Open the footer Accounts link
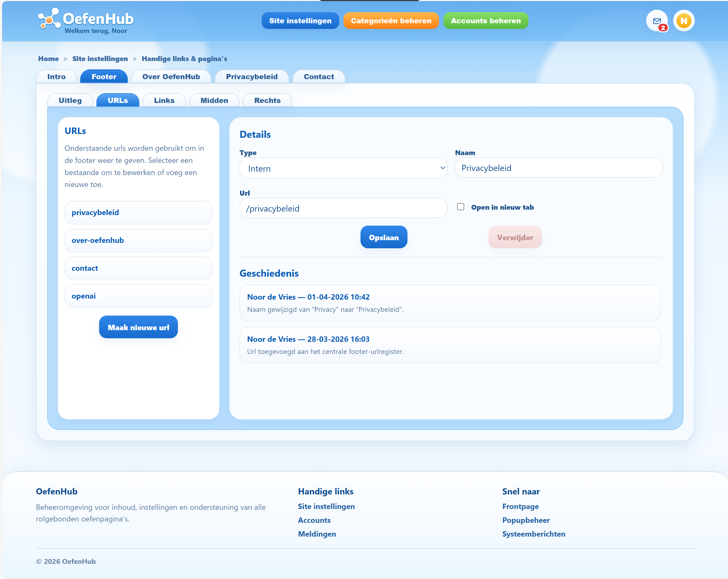Screen dimensions: 728x579 click(x=314, y=520)
